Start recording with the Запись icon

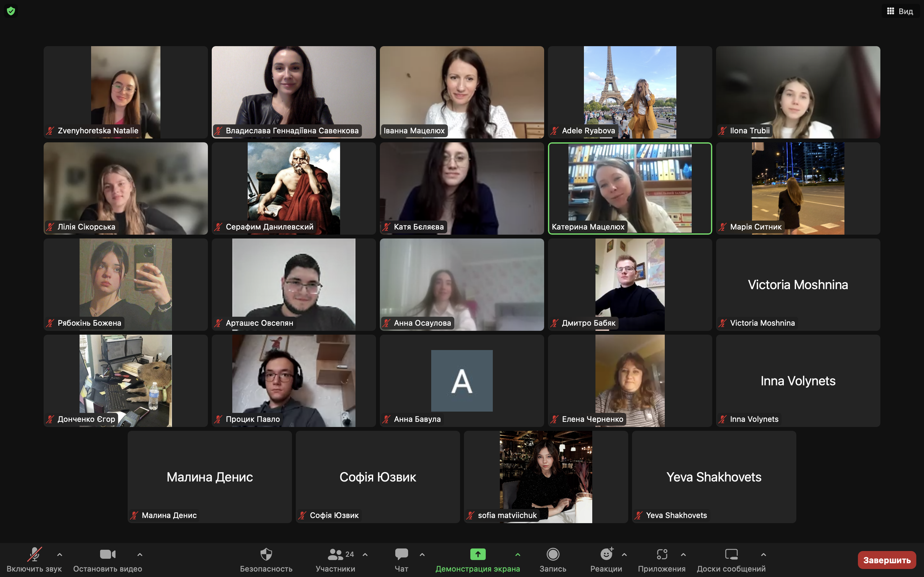coord(552,554)
